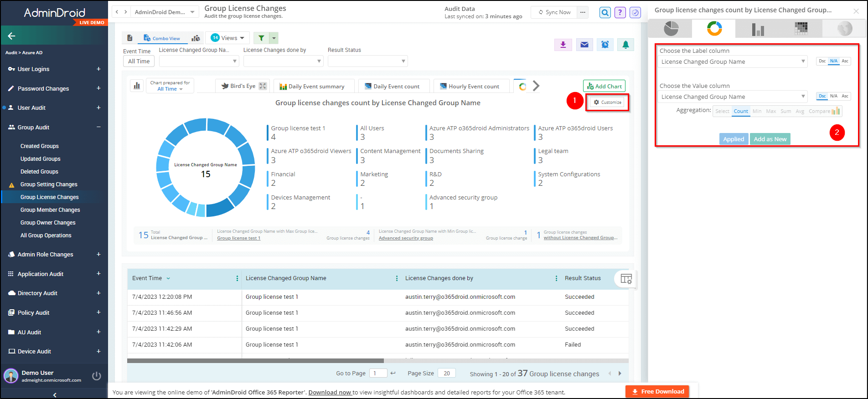Click the email report envelope icon
Viewport: 868px width, 399px height.
(x=584, y=45)
